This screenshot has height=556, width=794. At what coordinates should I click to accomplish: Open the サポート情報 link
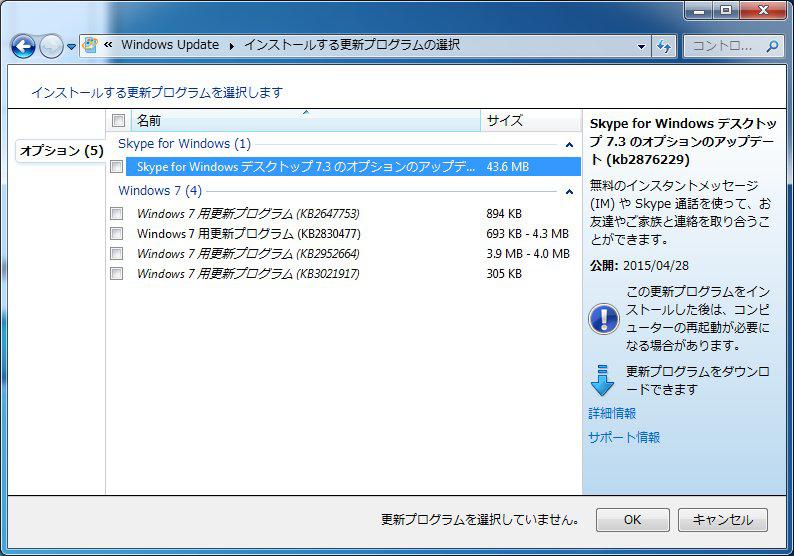point(624,438)
